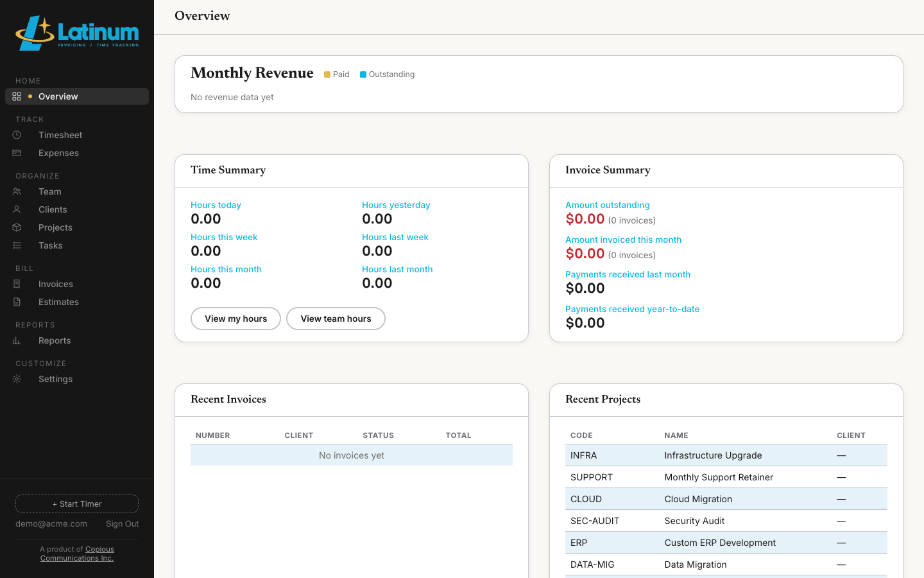This screenshot has width=924, height=578.
Task: Click the Clients person icon
Action: point(17,209)
